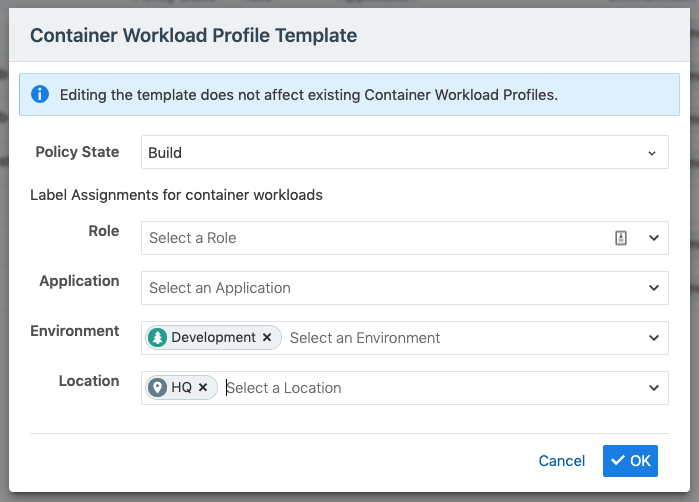Click the Select an Environment placeholder
The height and width of the screenshot is (502, 699).
point(365,338)
